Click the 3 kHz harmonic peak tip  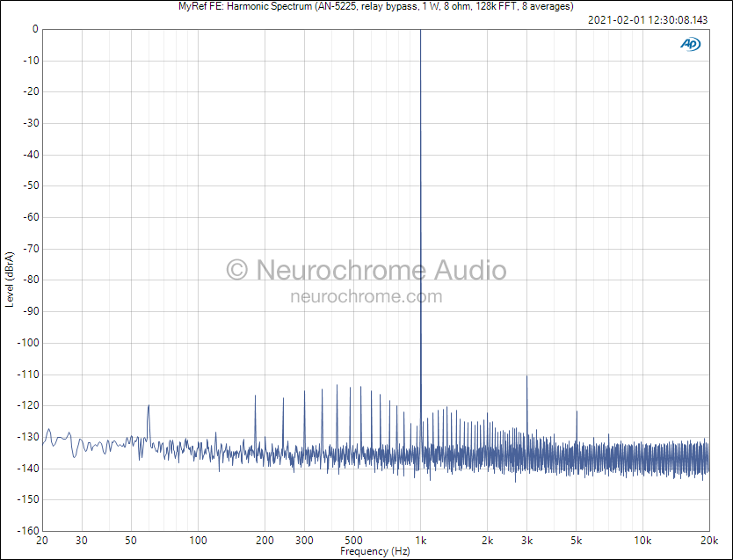click(x=526, y=376)
